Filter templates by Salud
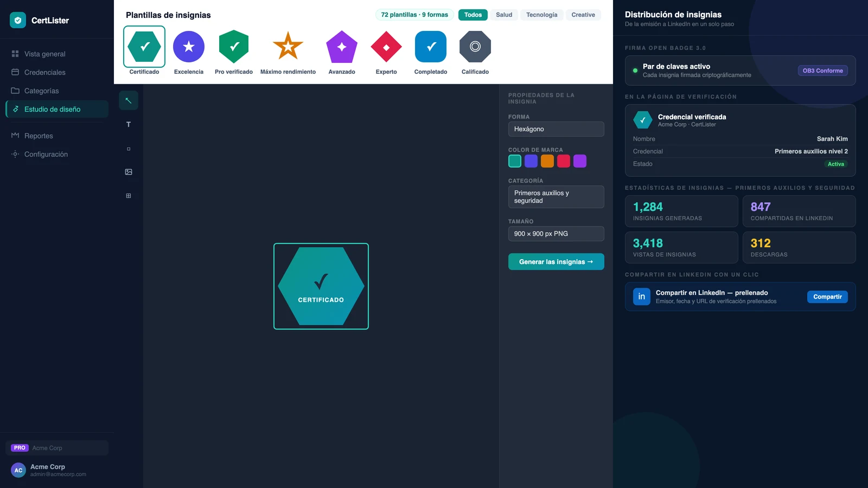868x488 pixels. pyautogui.click(x=504, y=15)
